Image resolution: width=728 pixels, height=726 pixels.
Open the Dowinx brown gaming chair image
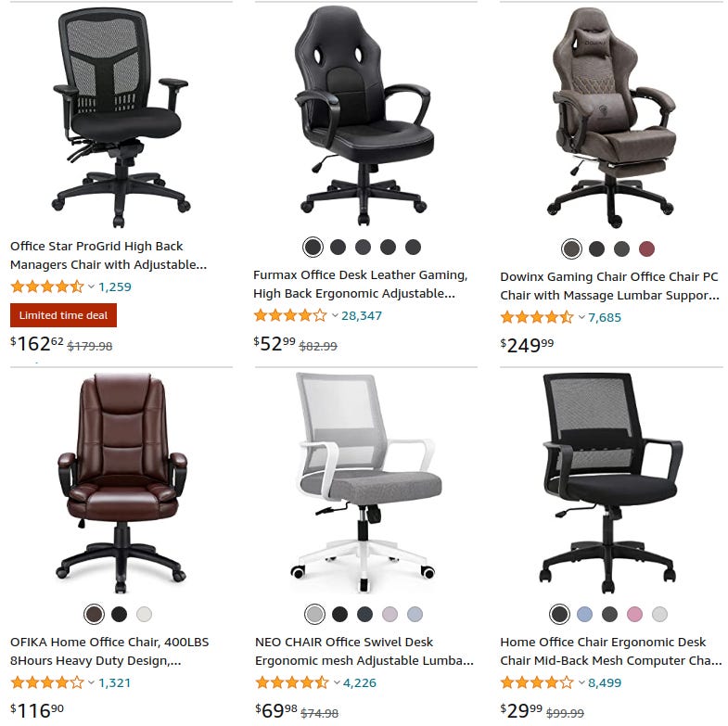tap(611, 118)
